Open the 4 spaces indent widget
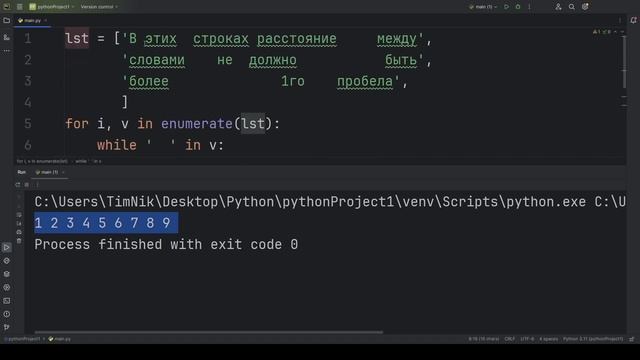The image size is (640, 360). 549,339
